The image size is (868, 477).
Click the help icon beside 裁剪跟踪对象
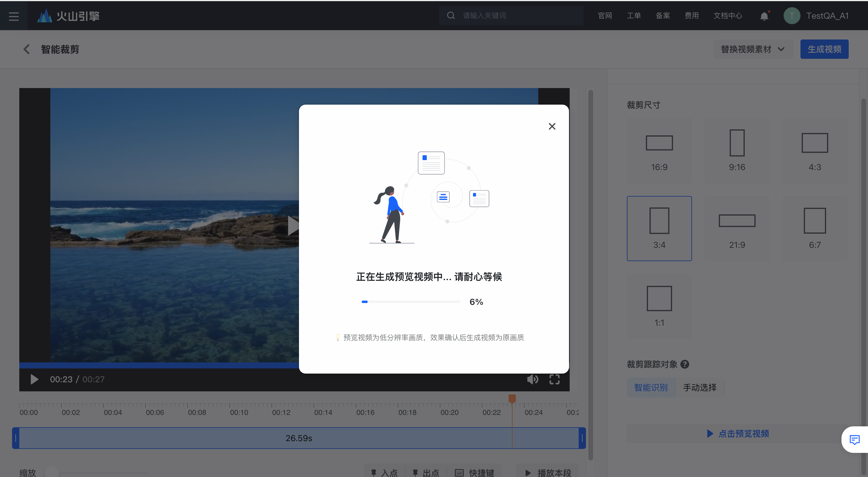pos(684,365)
